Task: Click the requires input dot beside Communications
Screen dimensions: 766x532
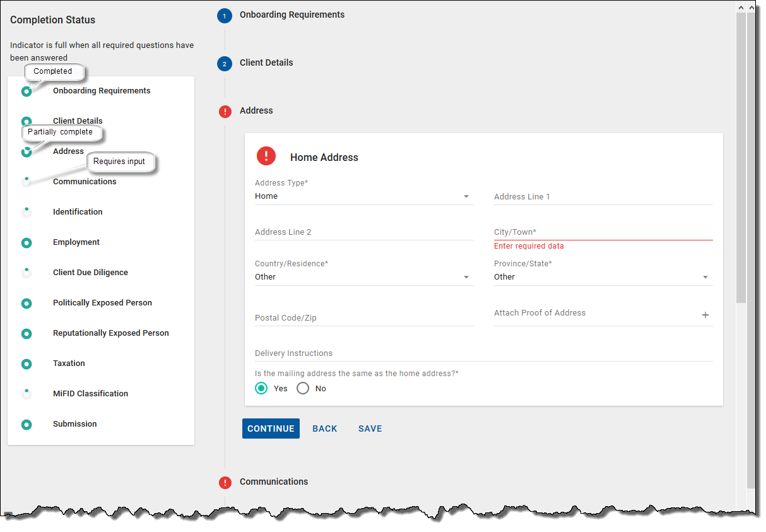Action: click(26, 182)
